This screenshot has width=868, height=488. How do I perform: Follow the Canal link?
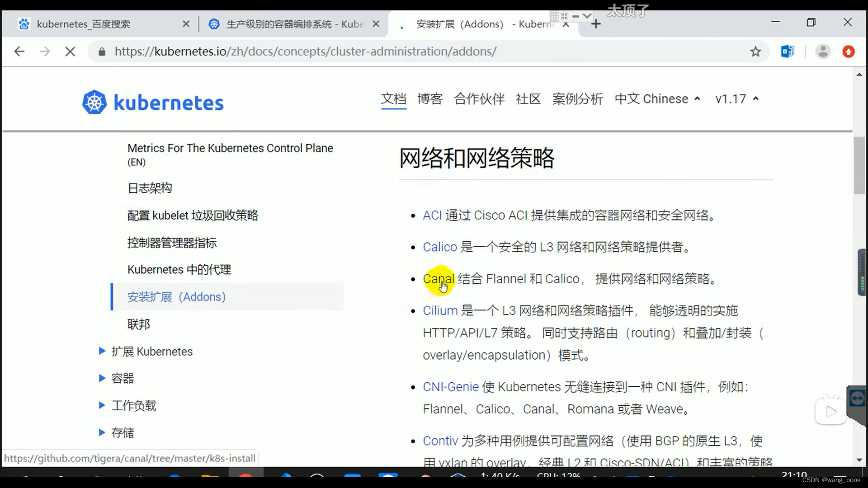tap(439, 279)
